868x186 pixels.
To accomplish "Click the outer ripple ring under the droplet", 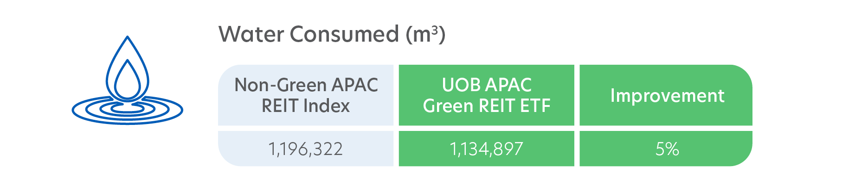I will [128, 111].
